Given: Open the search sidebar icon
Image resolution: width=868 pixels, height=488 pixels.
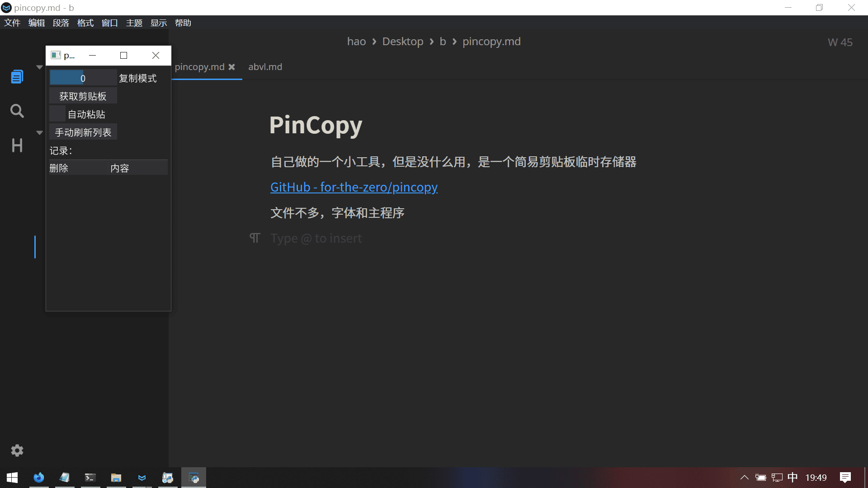Looking at the screenshot, I should click(17, 111).
